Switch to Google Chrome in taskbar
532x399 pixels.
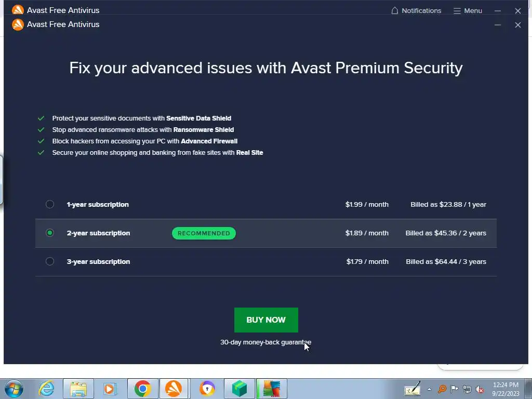tap(142, 389)
